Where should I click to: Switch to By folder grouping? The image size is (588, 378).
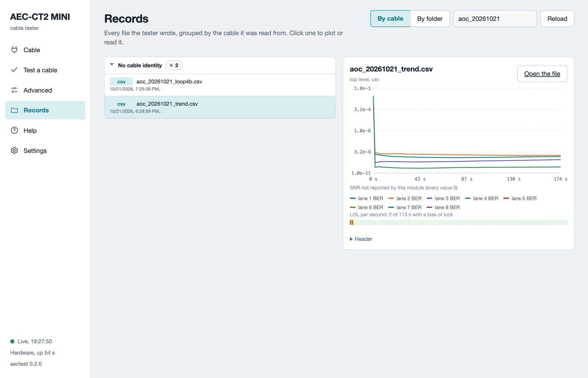tap(430, 18)
